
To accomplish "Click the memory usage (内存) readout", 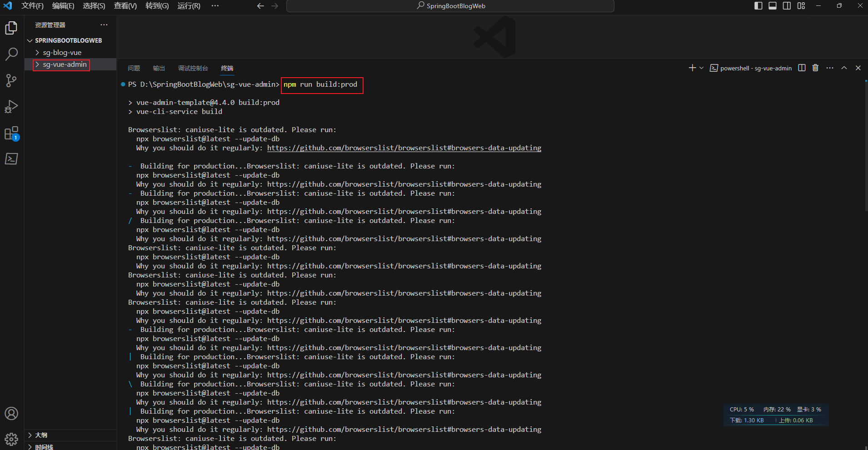I will pos(777,410).
